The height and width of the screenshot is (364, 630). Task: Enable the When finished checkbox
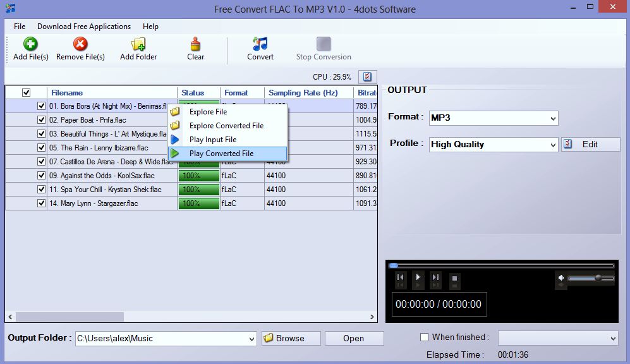424,337
